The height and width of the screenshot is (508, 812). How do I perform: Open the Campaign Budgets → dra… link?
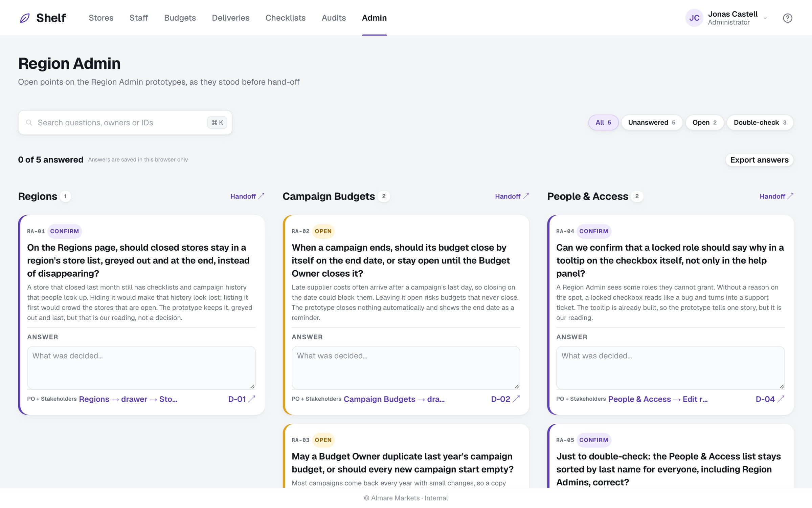[394, 399]
